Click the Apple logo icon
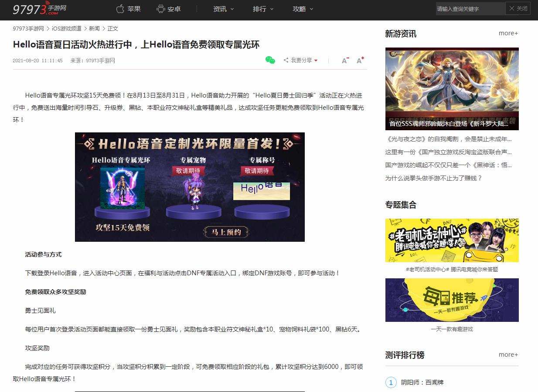 coord(120,9)
